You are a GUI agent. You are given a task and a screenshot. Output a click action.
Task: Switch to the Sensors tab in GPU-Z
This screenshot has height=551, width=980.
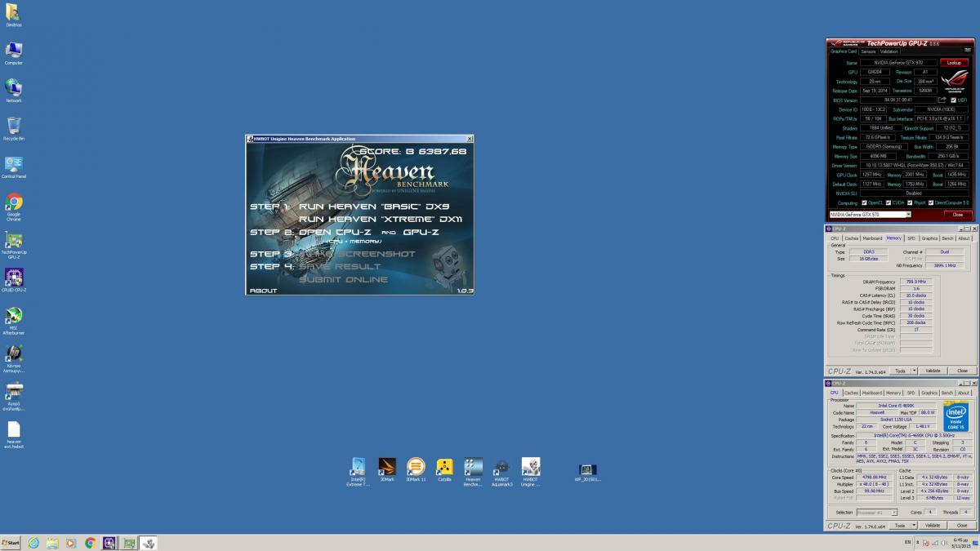[867, 51]
